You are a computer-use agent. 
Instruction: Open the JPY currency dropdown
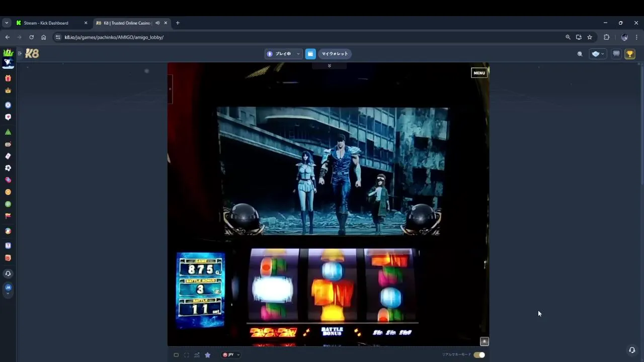point(231,355)
